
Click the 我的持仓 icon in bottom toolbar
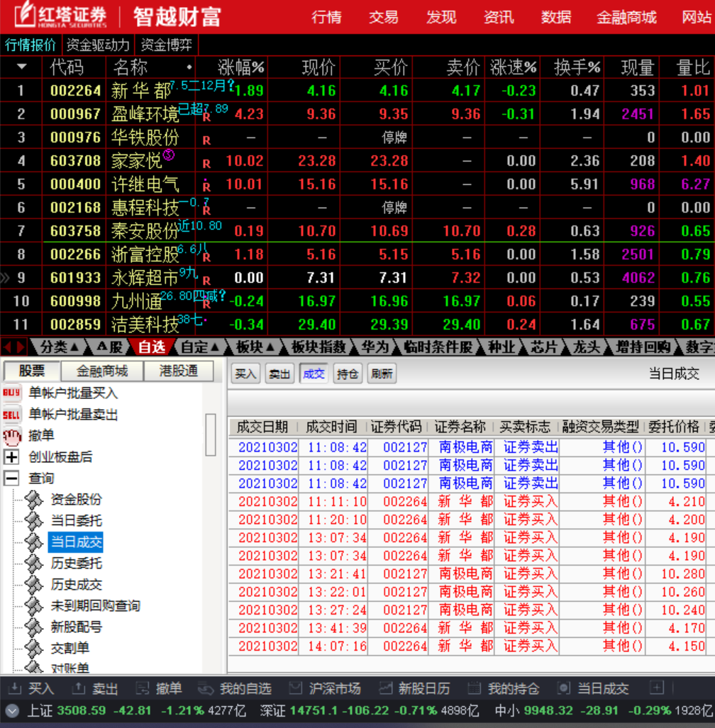(474, 688)
